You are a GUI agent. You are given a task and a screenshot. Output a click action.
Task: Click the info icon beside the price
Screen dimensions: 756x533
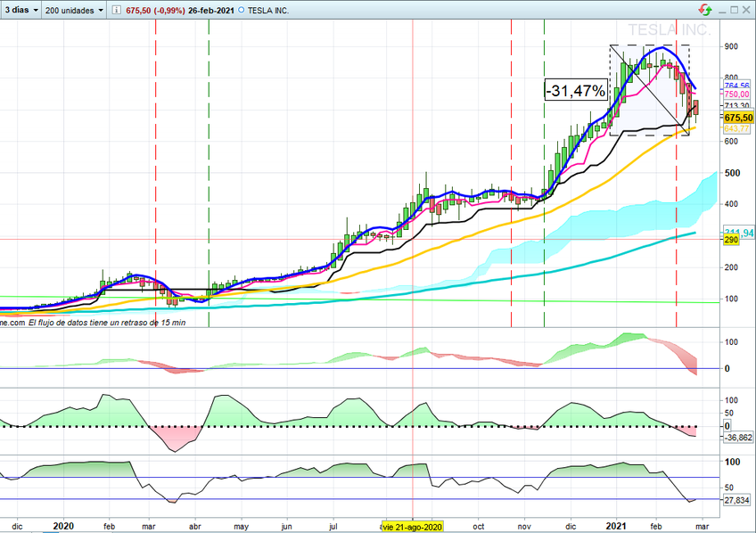[x=116, y=10]
